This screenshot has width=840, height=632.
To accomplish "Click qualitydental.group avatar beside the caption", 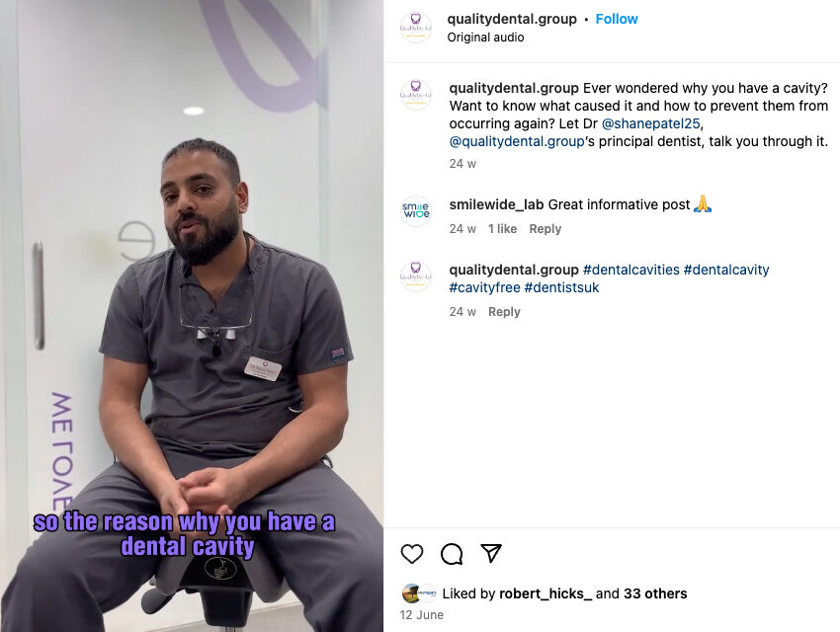I will [x=416, y=95].
